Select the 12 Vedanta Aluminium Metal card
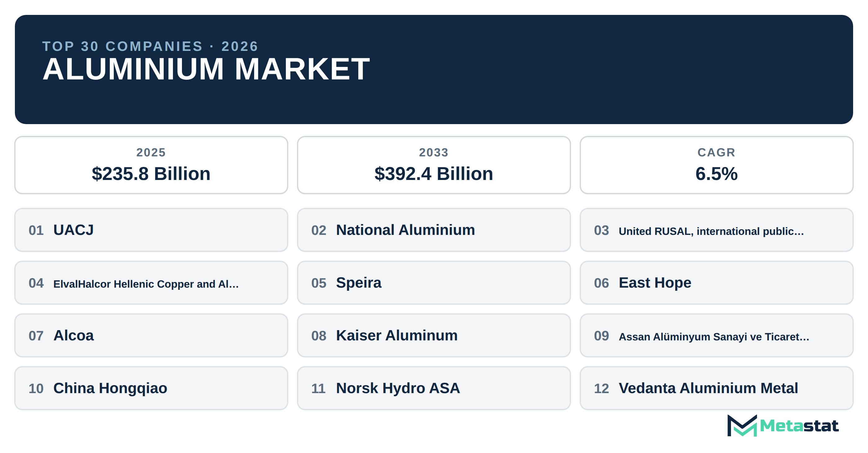868x453 pixels. [x=716, y=388]
